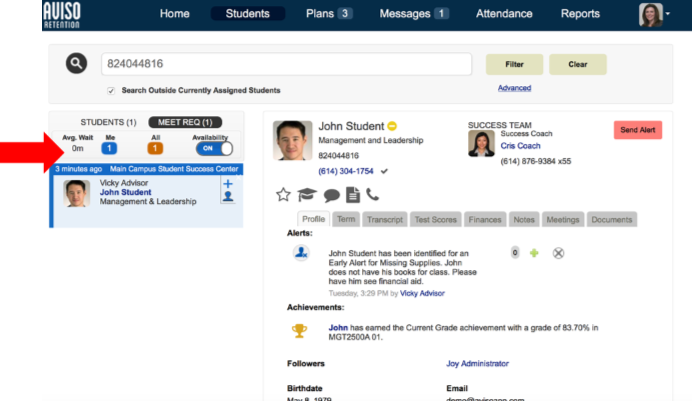
Task: Click the speech bubble message icon
Action: pos(331,195)
